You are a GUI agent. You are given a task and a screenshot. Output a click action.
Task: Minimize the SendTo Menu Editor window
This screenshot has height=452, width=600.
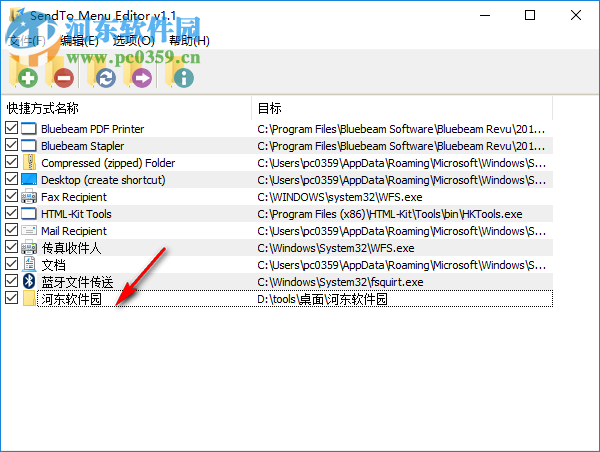pos(485,15)
